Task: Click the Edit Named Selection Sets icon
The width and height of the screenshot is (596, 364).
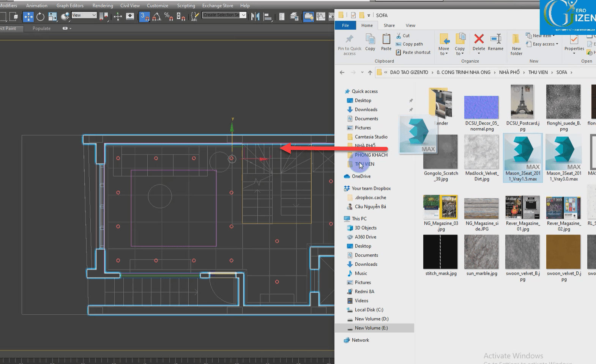Action: (195, 16)
